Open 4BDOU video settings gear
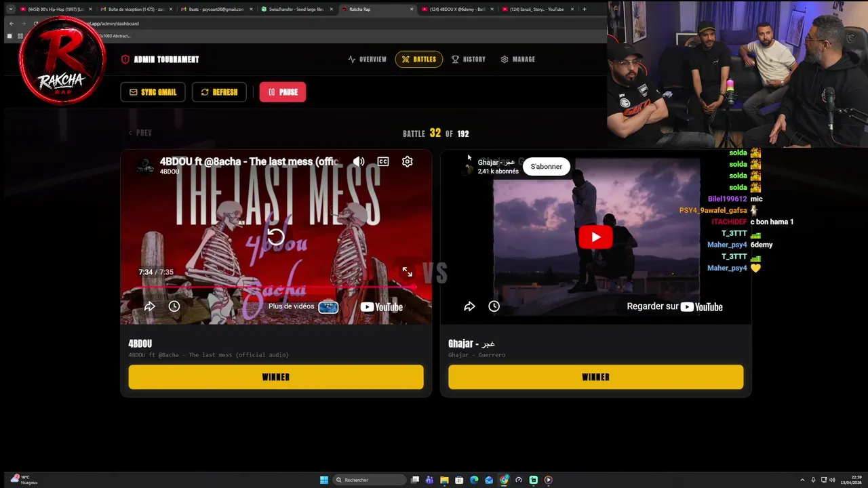This screenshot has width=868, height=488. (408, 161)
